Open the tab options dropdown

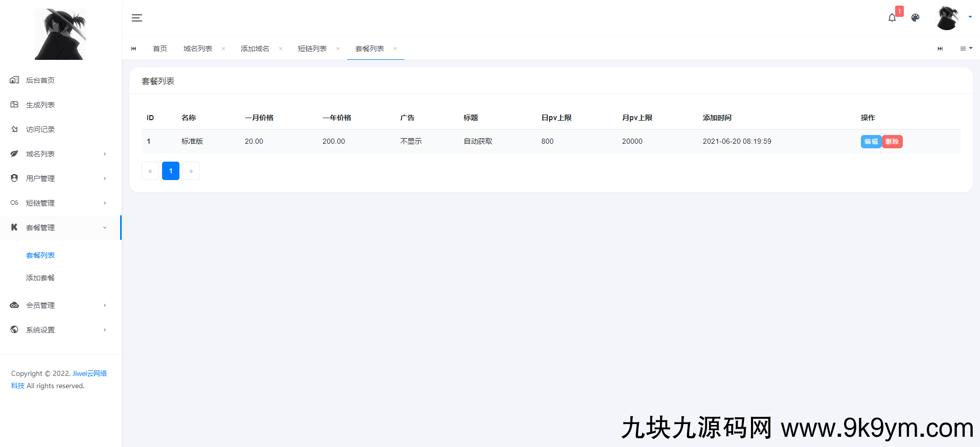pyautogui.click(x=966, y=49)
